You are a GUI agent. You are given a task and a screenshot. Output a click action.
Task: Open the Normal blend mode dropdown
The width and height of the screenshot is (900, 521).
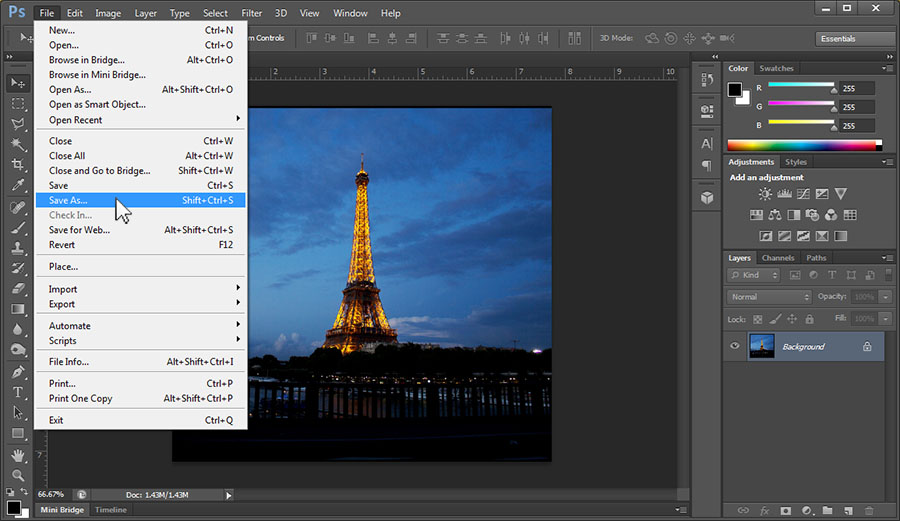(770, 297)
